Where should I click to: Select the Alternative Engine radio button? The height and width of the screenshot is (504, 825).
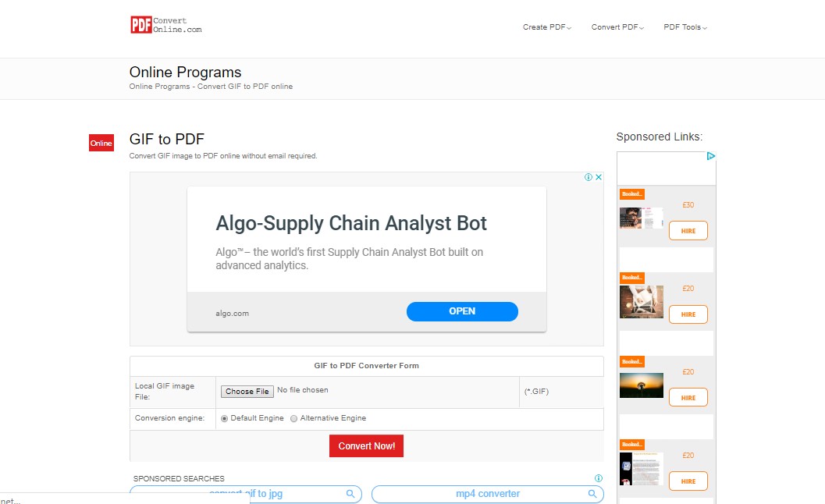tap(294, 419)
